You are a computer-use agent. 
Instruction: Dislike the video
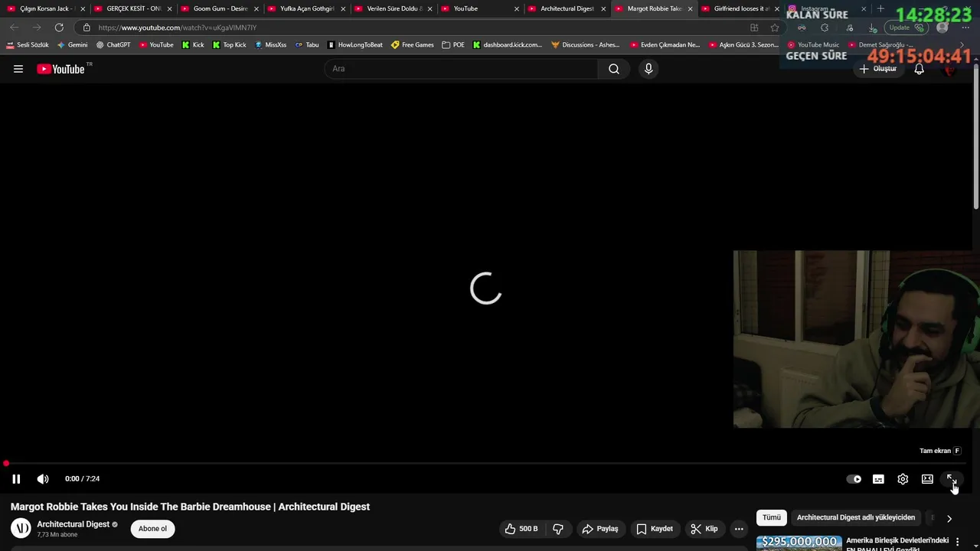pyautogui.click(x=558, y=529)
